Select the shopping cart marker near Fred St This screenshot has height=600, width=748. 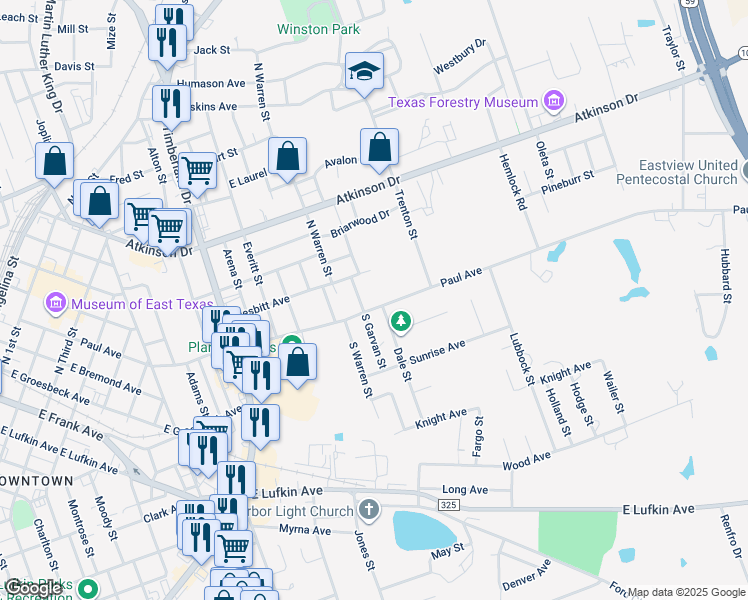[x=198, y=171]
